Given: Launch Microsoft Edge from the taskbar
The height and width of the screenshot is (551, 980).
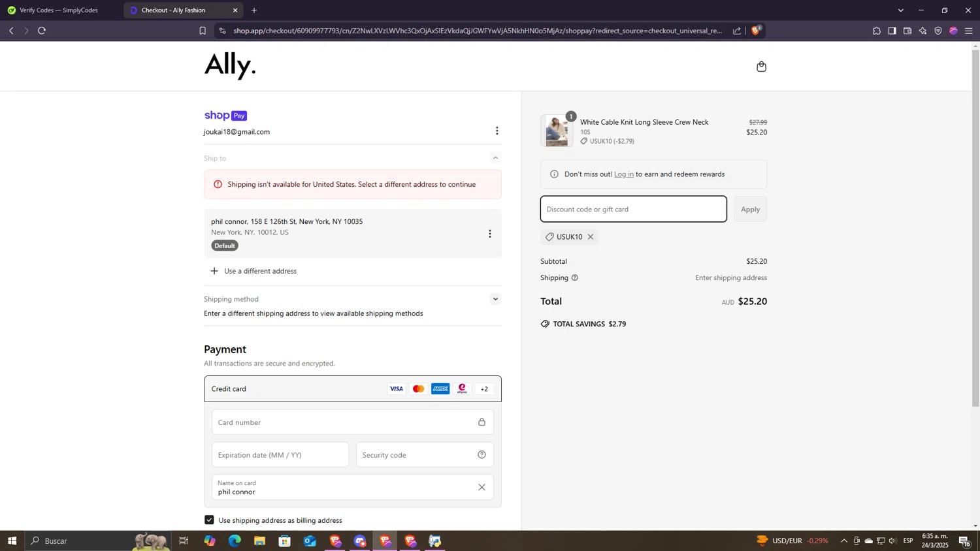Looking at the screenshot, I should click(x=235, y=541).
